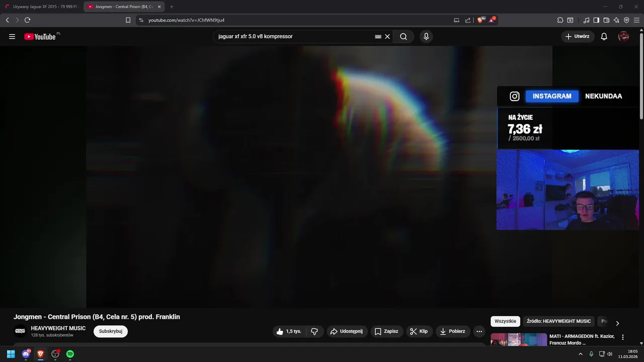Subscribe with the Subskrybuj button
Screen dimensions: 644x362
coord(111,331)
